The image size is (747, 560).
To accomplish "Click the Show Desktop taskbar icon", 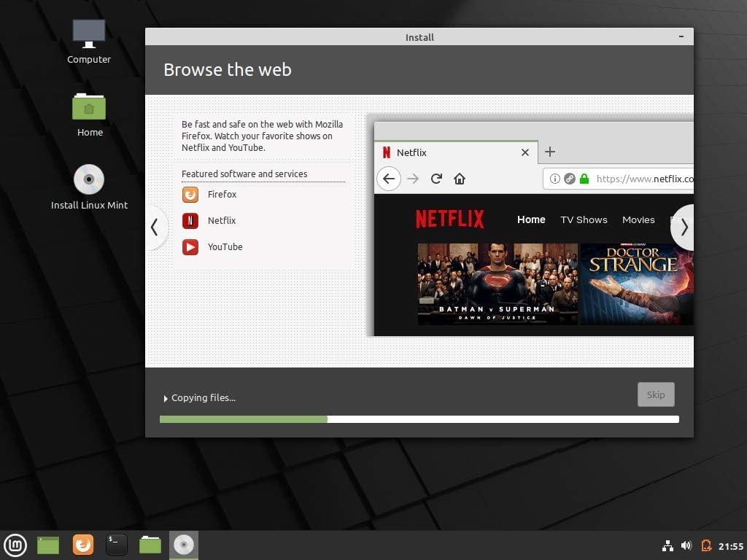I will click(x=48, y=545).
